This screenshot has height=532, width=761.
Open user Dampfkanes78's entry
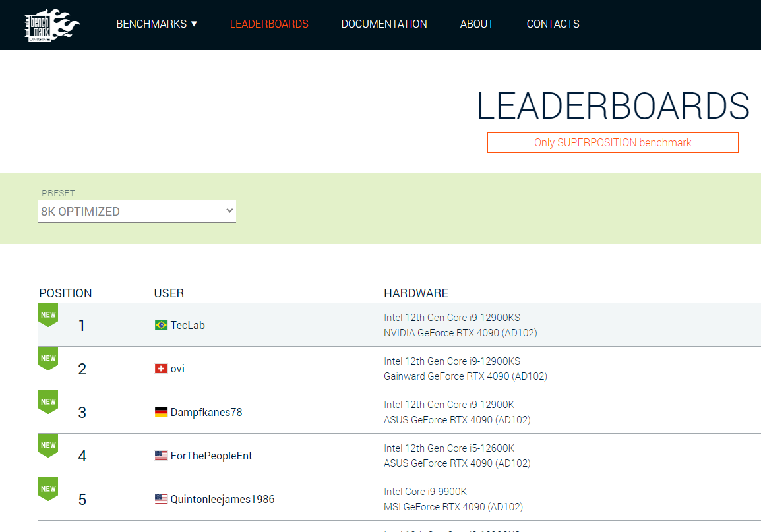(206, 412)
